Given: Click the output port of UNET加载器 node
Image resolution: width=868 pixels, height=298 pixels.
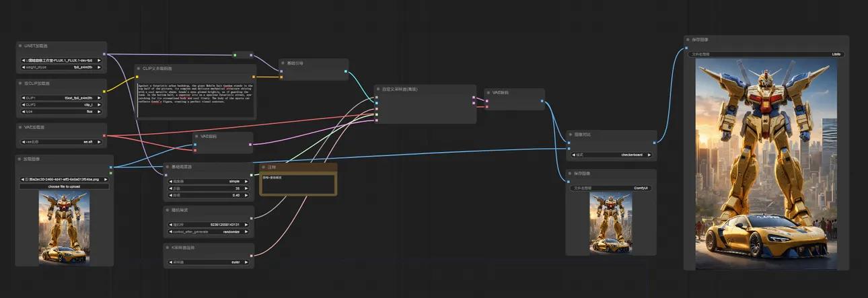Looking at the screenshot, I should coord(104,54).
